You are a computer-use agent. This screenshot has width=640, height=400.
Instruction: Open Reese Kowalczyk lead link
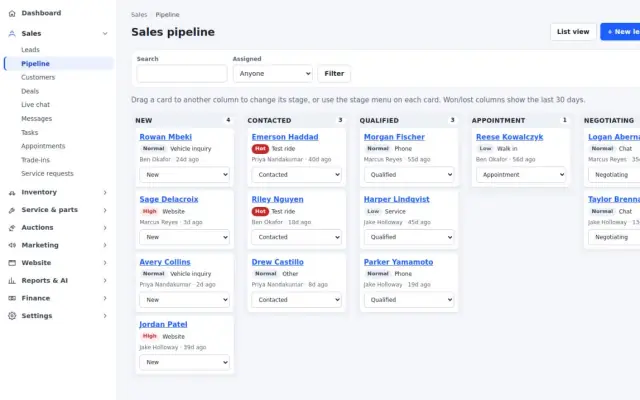509,137
